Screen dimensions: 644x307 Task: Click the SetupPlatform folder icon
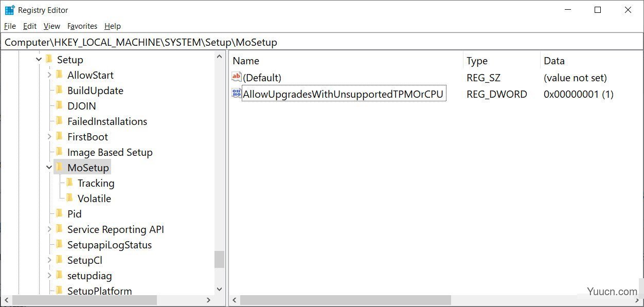pyautogui.click(x=59, y=291)
